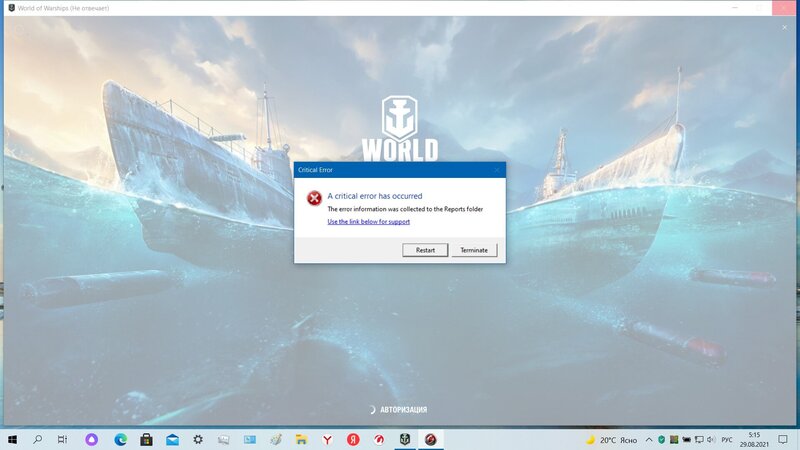This screenshot has height=450, width=800.
Task: Click the Critical Error dialog title bar
Action: [399, 170]
